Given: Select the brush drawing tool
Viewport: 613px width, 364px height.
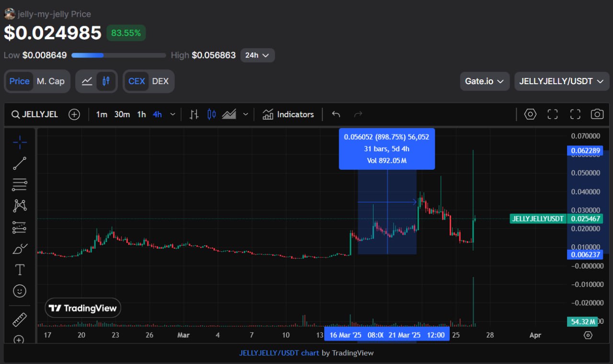Looking at the screenshot, I should [x=20, y=249].
